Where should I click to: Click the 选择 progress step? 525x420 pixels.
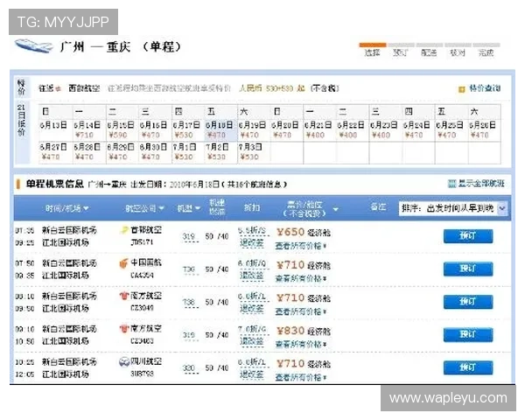[373, 50]
